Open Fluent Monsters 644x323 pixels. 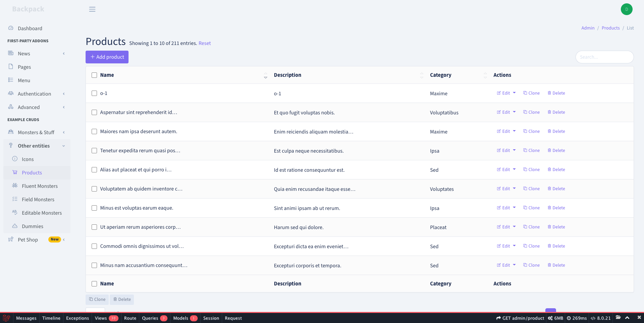tap(37, 186)
